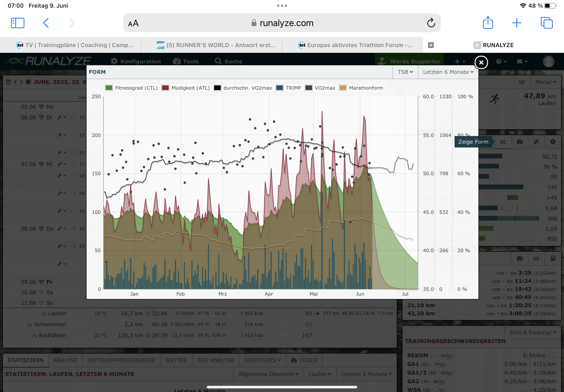This screenshot has height=392, width=564.
Task: Close the FORM chart overlay
Action: click(481, 62)
